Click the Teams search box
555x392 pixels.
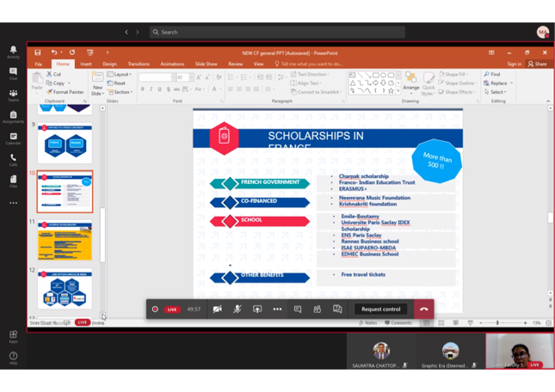275,32
